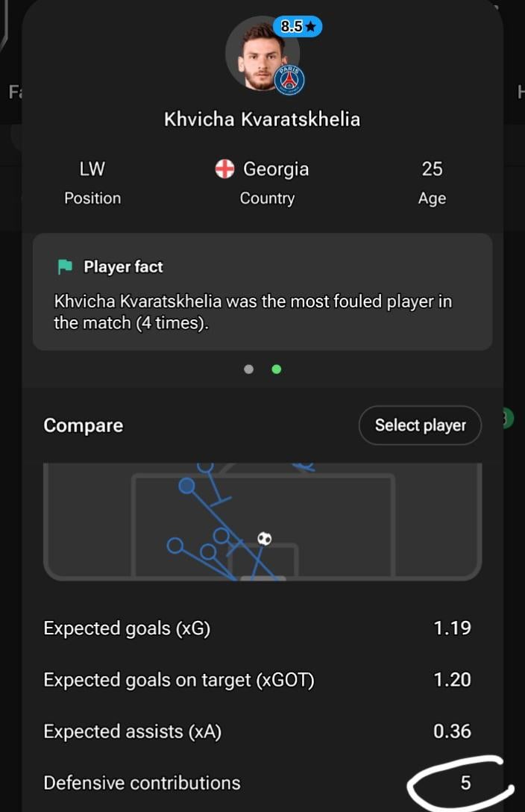Select the first gray pagination dot
Screen dimensions: 525x812
point(249,369)
